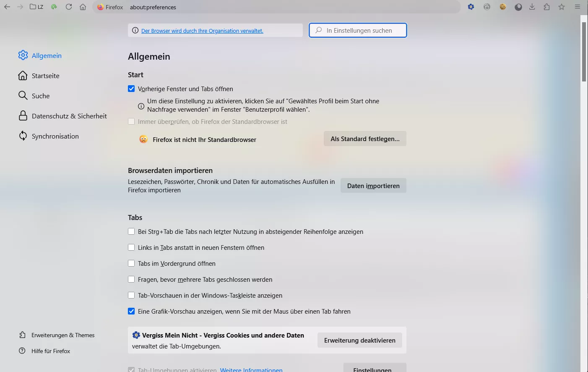The width and height of the screenshot is (588, 372).
Task: Check 'Links in Tabs anstatt in neuen Fenstern öffnen'
Action: [131, 247]
